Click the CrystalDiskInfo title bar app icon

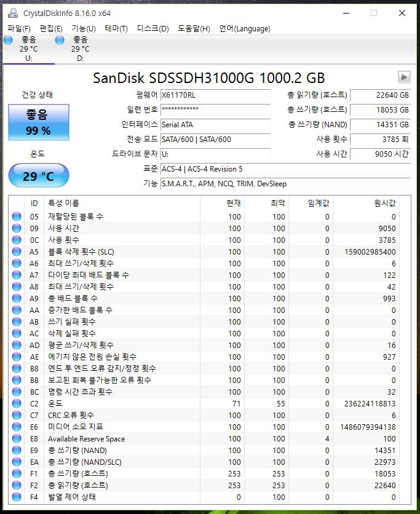click(13, 13)
